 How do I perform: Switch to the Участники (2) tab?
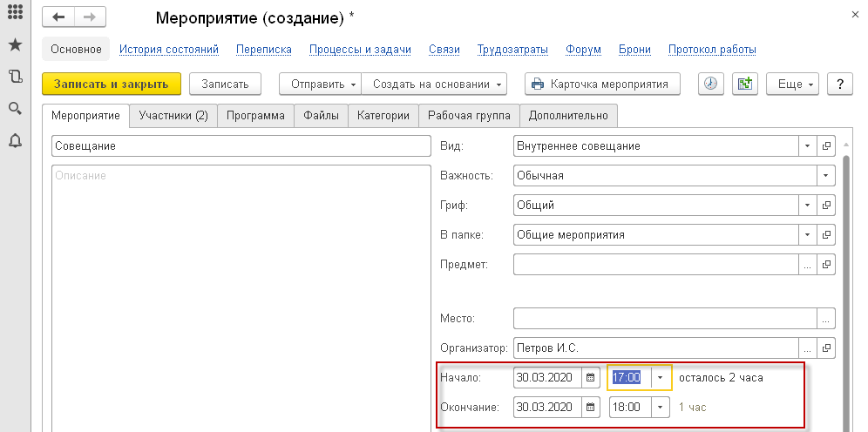173,116
